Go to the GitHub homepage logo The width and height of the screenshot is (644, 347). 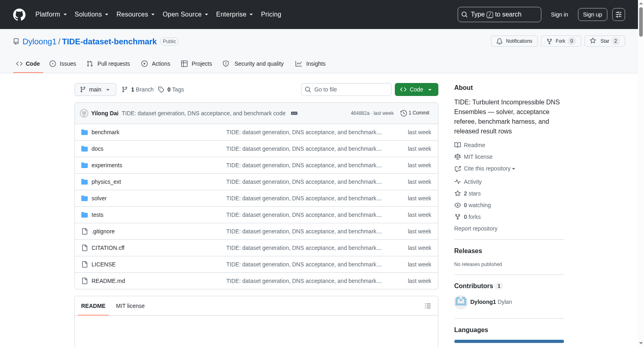(x=19, y=15)
